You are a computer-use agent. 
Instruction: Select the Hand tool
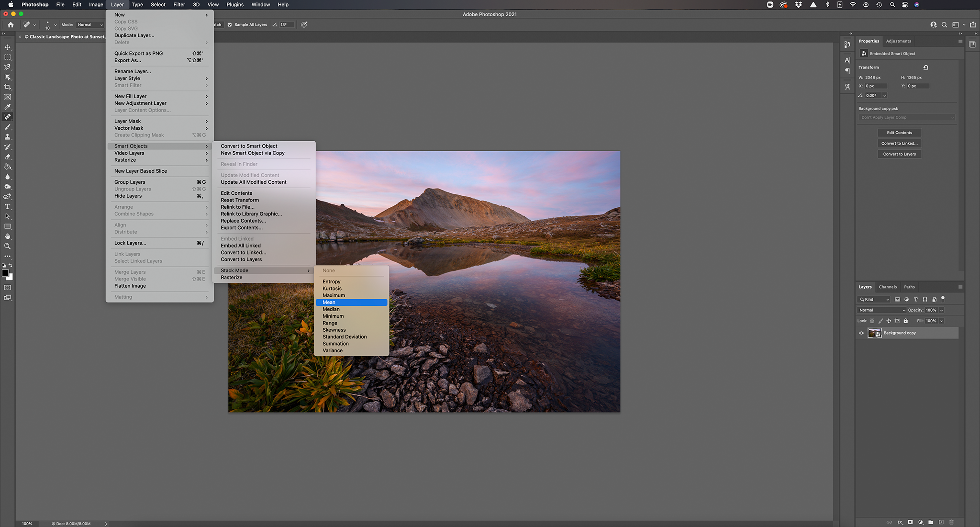pos(8,236)
